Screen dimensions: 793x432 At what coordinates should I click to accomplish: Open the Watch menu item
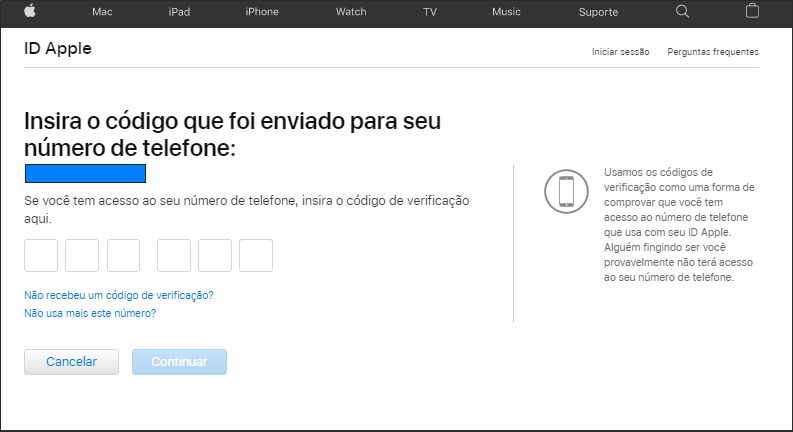(x=351, y=12)
